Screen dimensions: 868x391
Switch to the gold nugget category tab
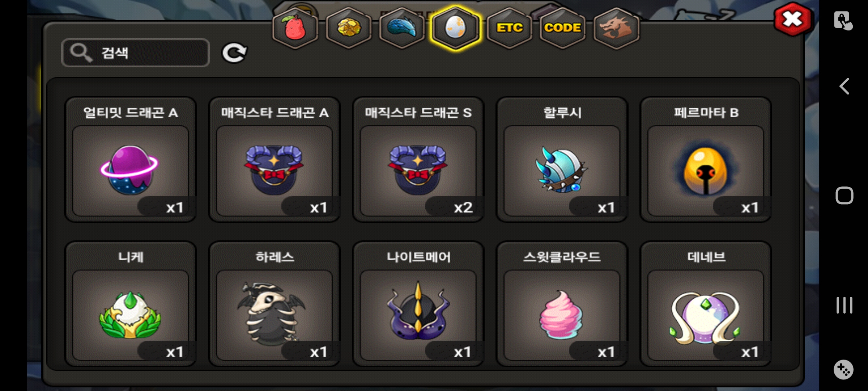point(349,28)
